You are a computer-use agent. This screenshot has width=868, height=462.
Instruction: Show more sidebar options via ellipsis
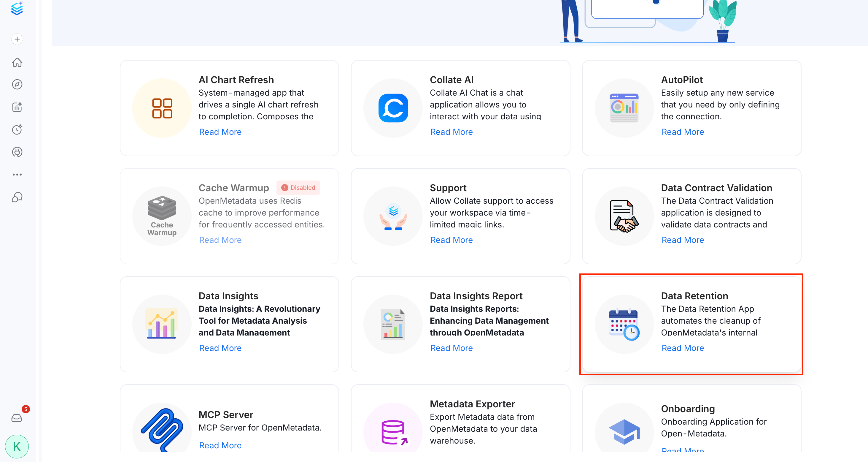(x=17, y=174)
